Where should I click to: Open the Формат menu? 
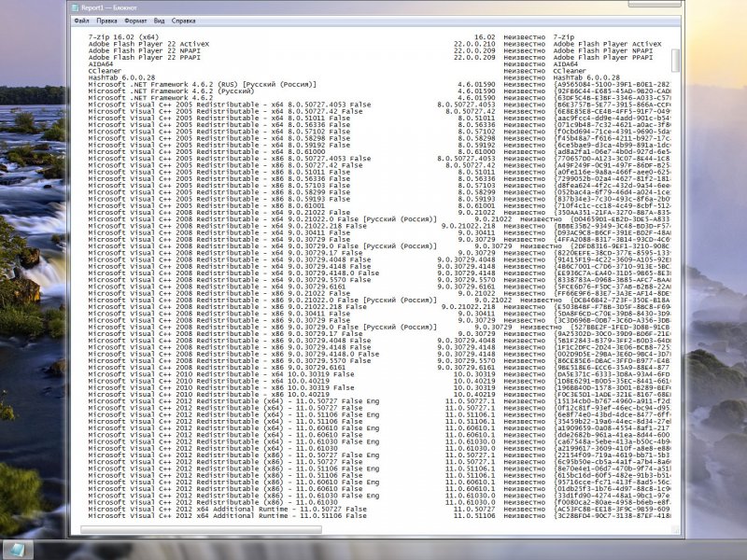(135, 21)
